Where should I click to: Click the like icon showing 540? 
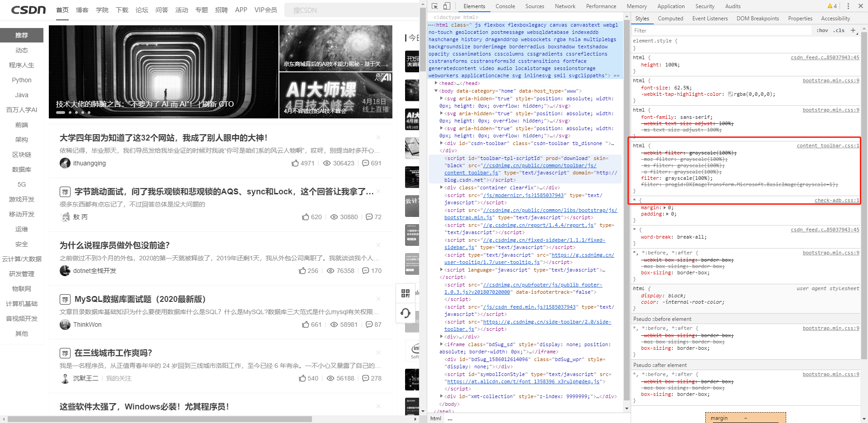pos(302,378)
